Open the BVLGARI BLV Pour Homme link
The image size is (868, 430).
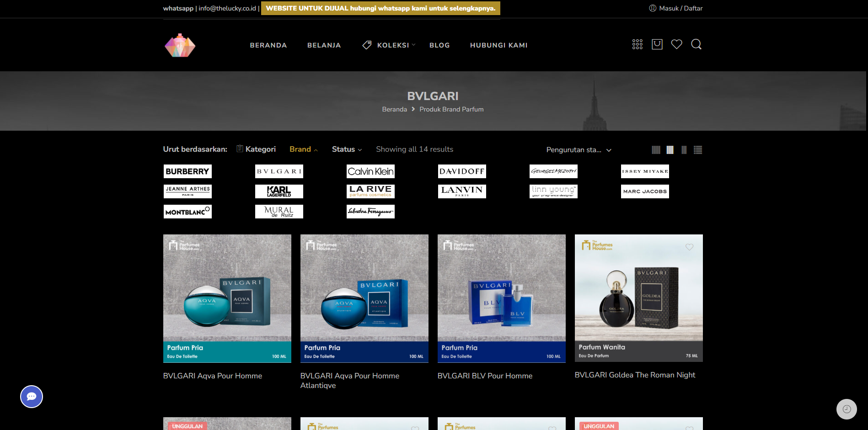click(485, 376)
